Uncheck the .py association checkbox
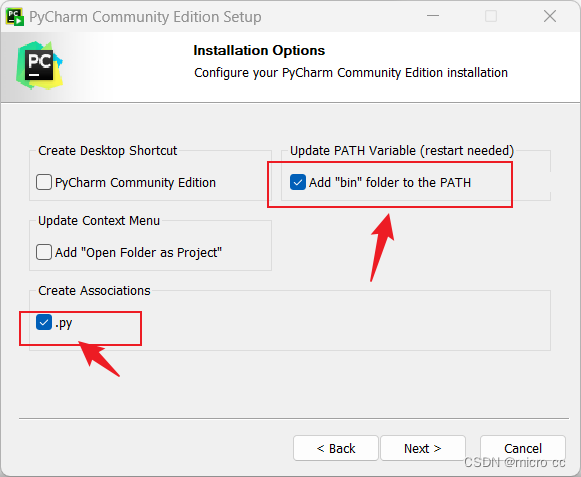Viewport: 581px width, 477px height. 44,322
